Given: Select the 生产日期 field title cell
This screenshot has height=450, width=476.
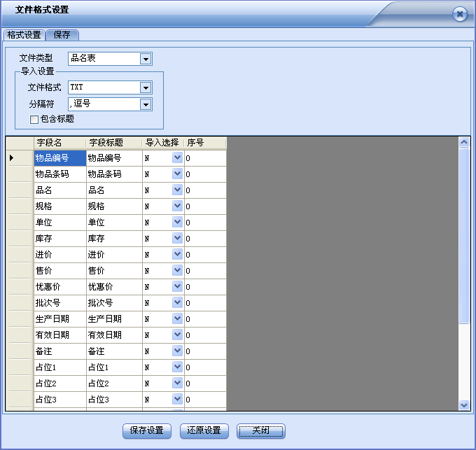Looking at the screenshot, I should 114,319.
